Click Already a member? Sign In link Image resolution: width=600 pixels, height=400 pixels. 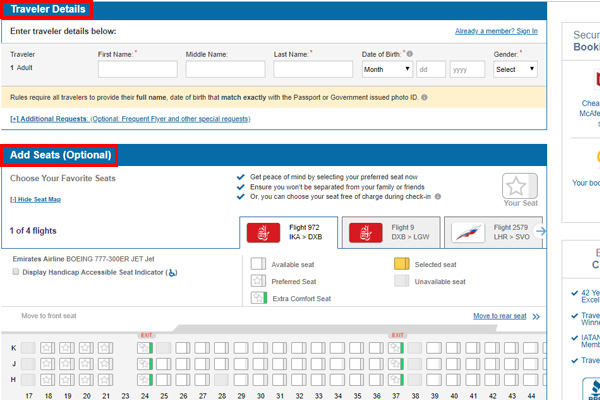click(496, 31)
